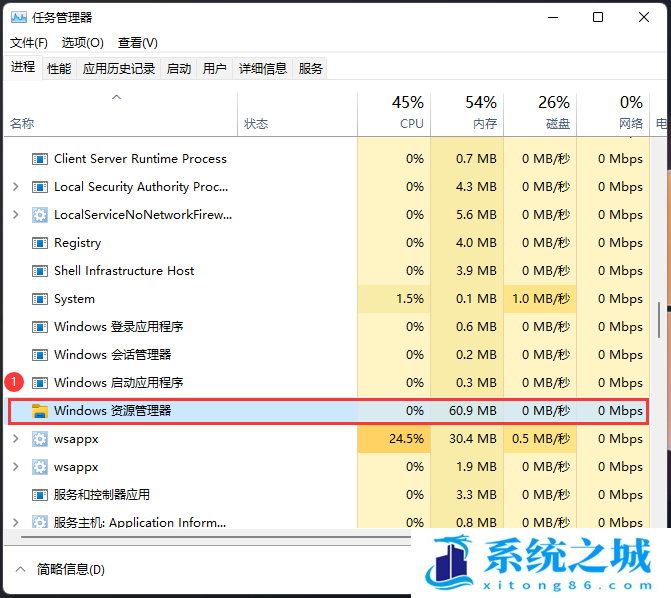Image resolution: width=671 pixels, height=598 pixels.
Task: Expand the 服务主机: Application Inform row
Action: click(16, 522)
